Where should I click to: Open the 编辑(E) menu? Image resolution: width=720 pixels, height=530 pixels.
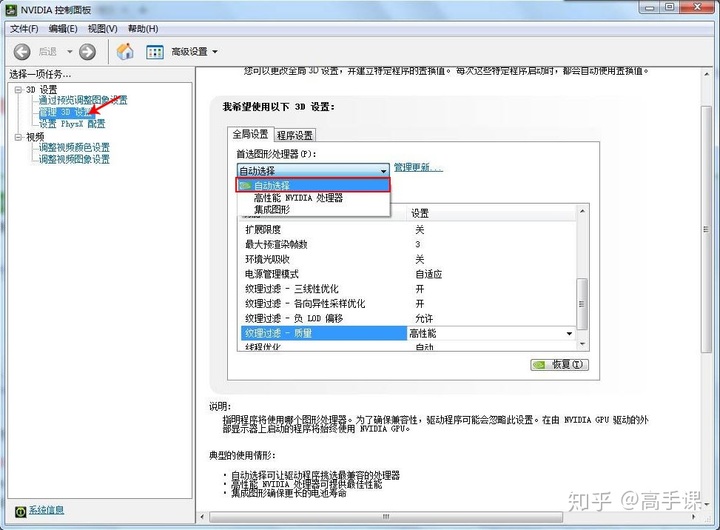(x=63, y=29)
